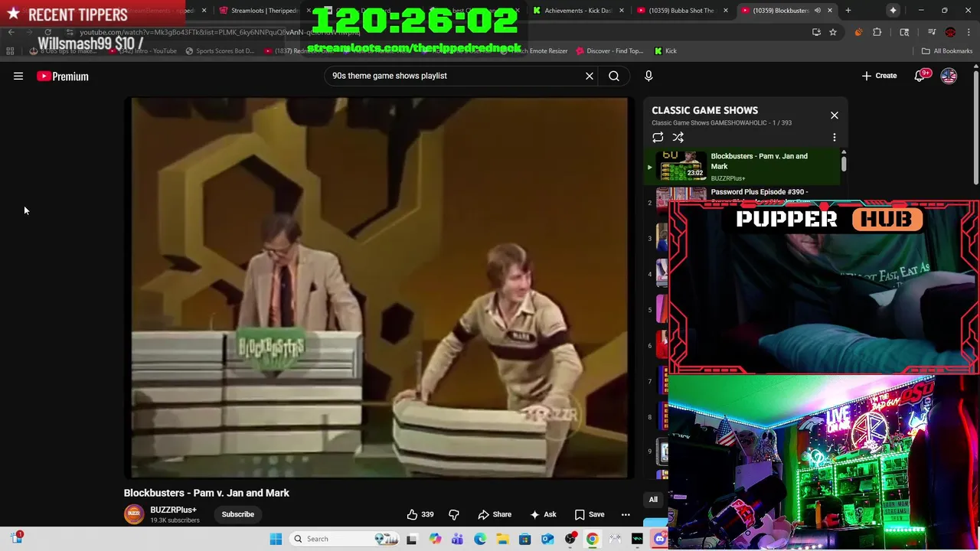
Task: Toggle playlist shuffle
Action: (678, 138)
